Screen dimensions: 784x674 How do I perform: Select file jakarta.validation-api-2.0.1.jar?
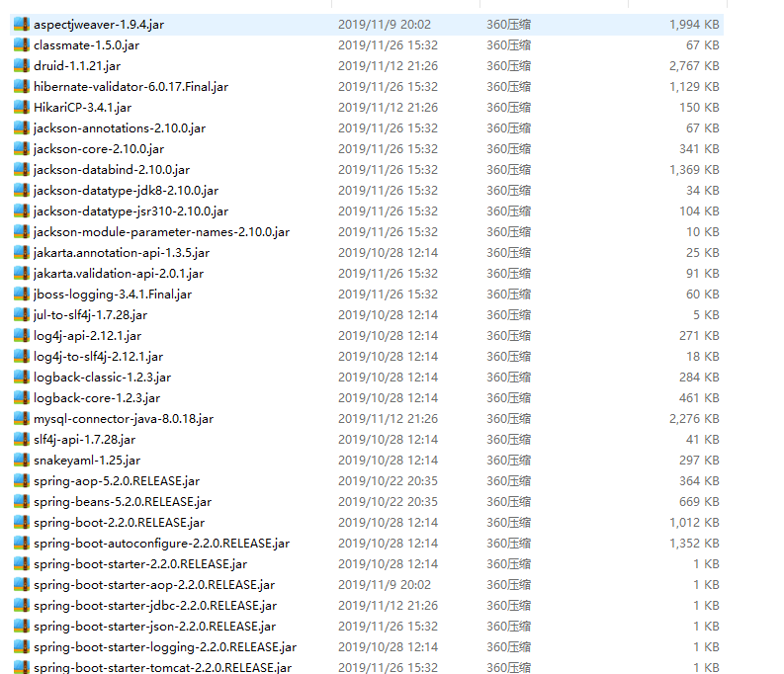tap(119, 274)
